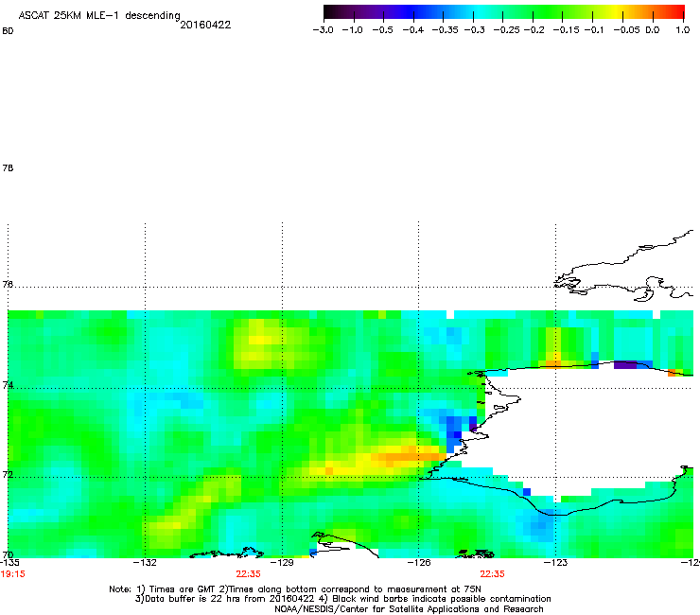Click the latitude label 74
This screenshot has height=615, width=700.
coord(8,385)
